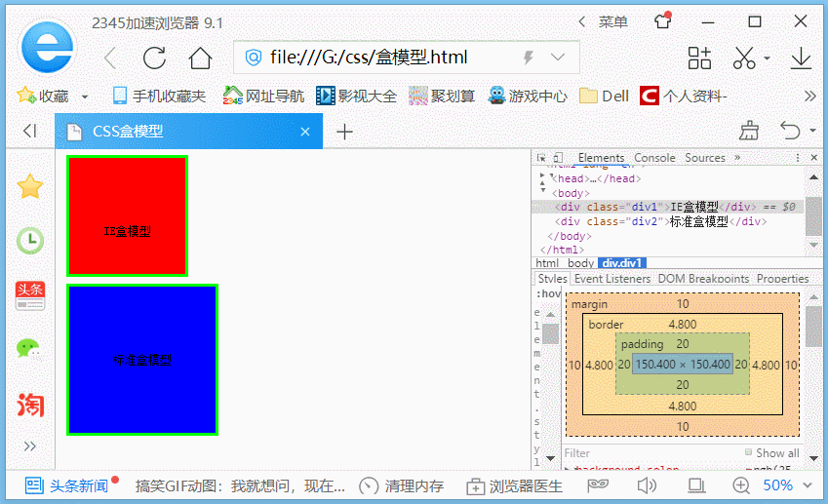Click the body breadcrumb
This screenshot has width=828, height=504.
581,263
